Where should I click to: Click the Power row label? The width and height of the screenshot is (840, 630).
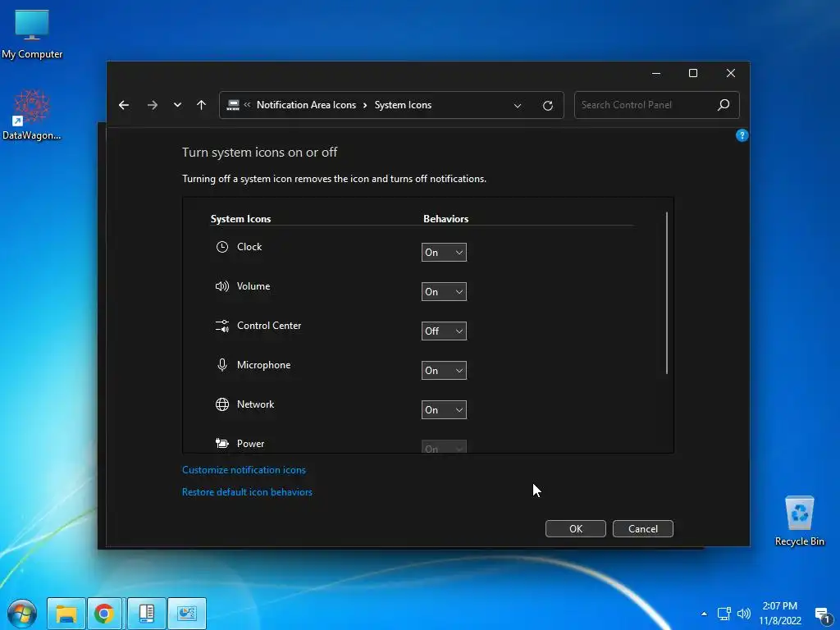pos(251,444)
